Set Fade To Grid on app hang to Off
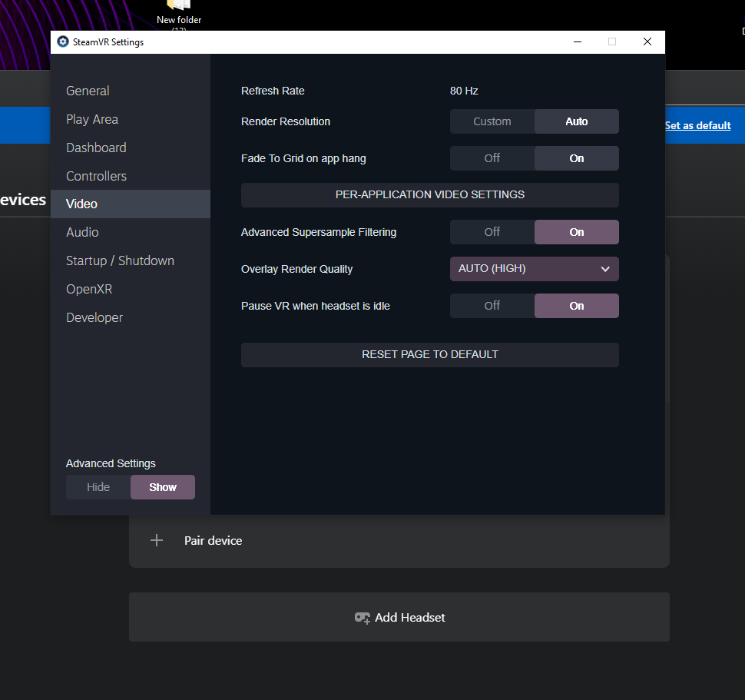This screenshot has width=745, height=700. click(492, 158)
